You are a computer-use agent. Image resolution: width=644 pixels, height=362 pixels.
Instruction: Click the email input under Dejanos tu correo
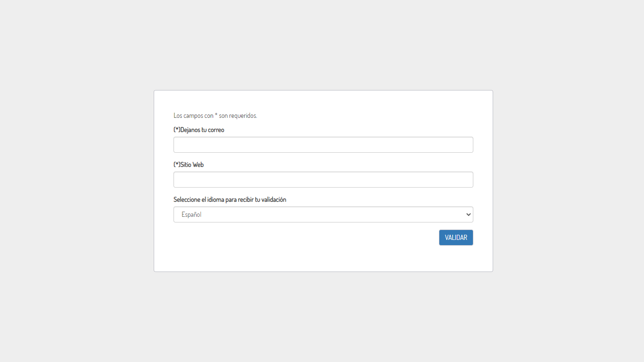click(323, 145)
